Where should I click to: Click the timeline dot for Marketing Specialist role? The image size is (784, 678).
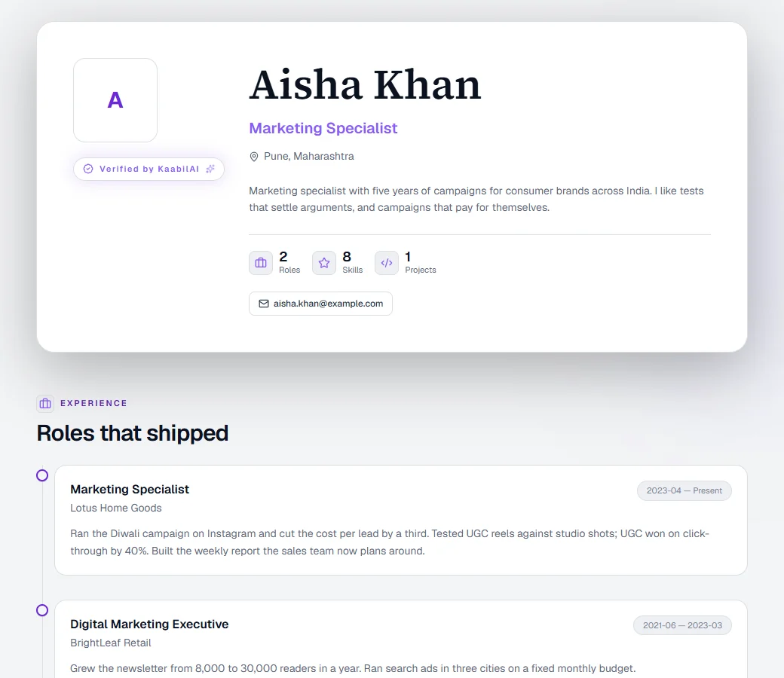pos(42,475)
